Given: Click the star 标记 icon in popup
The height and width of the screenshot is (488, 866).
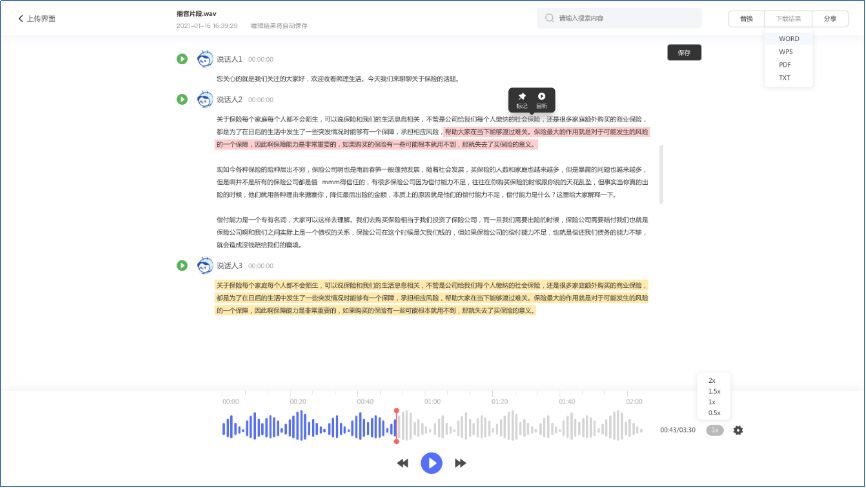Looking at the screenshot, I should pyautogui.click(x=522, y=96).
